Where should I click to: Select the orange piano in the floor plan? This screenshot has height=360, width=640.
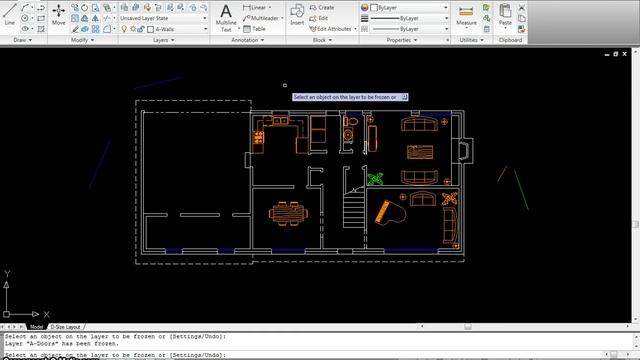[x=390, y=212]
